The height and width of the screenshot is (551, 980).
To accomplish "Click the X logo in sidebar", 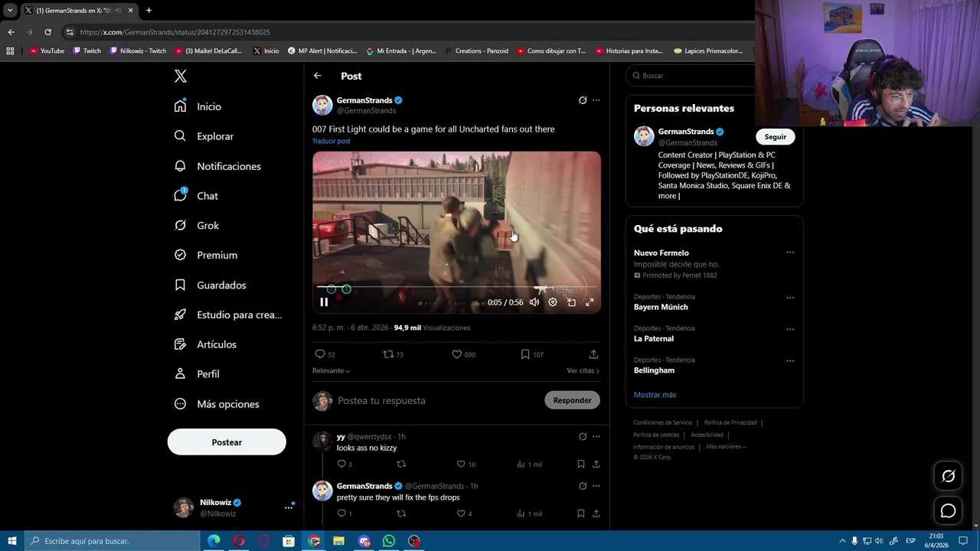I will pyautogui.click(x=180, y=76).
